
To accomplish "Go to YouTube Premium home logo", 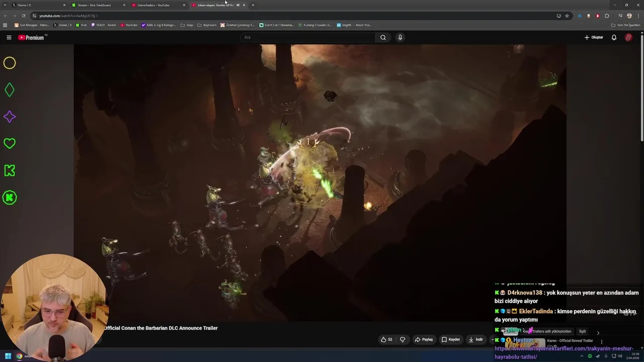I will coord(31,38).
